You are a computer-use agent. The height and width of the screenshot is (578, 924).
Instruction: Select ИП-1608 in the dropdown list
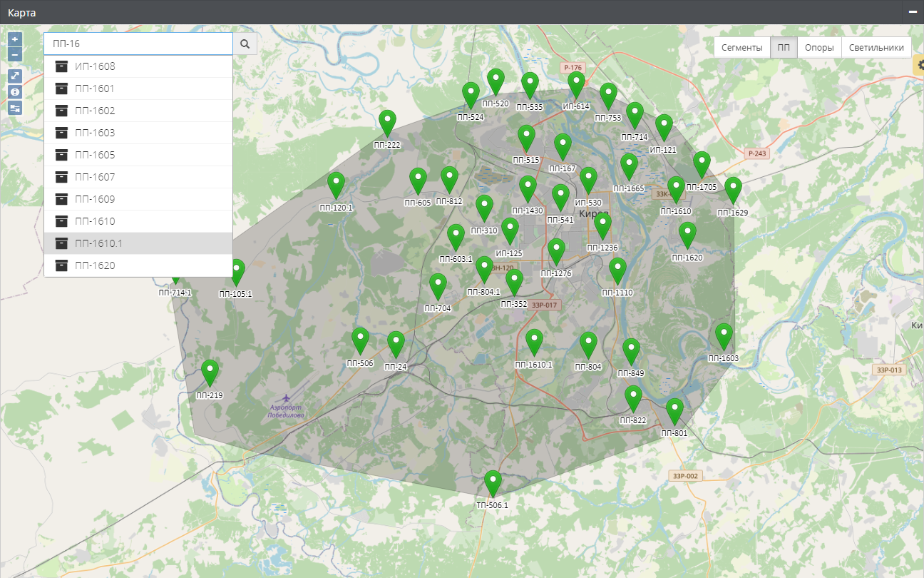pos(95,66)
